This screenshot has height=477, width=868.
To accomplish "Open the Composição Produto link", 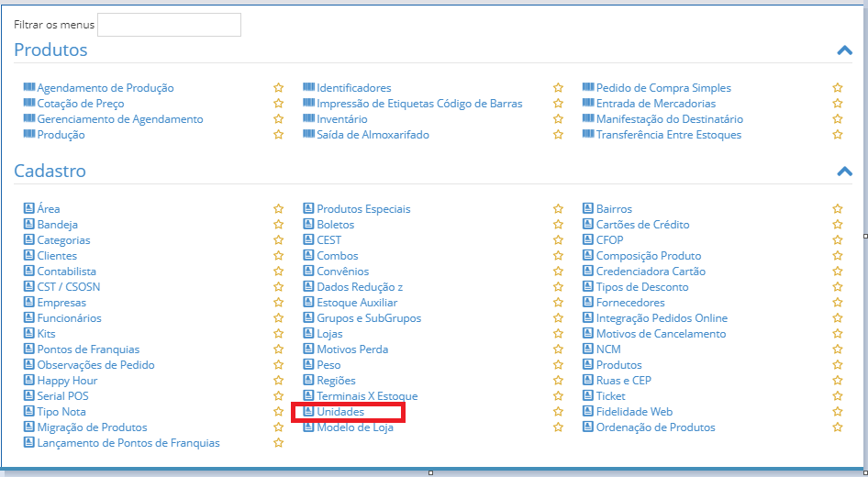I will [x=649, y=256].
